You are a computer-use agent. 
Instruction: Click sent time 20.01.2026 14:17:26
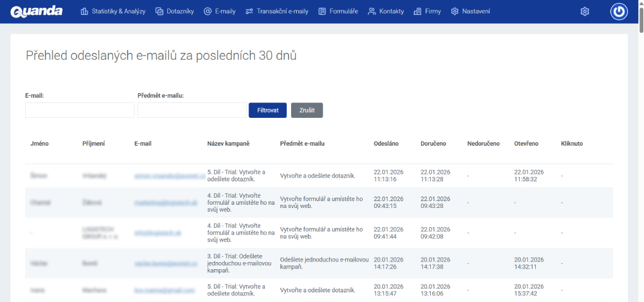388,263
